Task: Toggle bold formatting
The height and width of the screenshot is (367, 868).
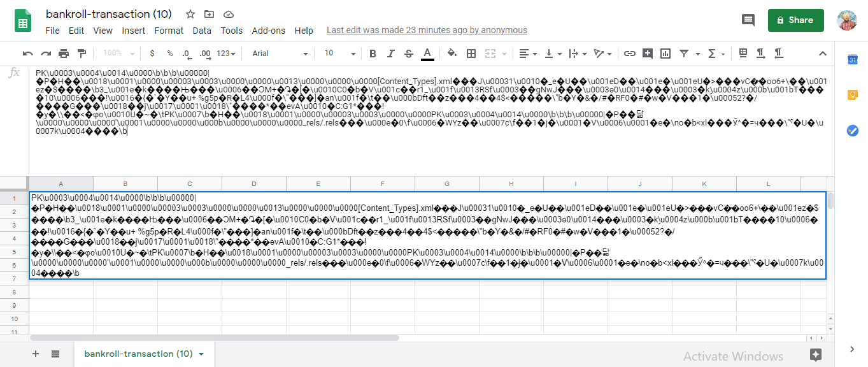Action: pos(373,53)
